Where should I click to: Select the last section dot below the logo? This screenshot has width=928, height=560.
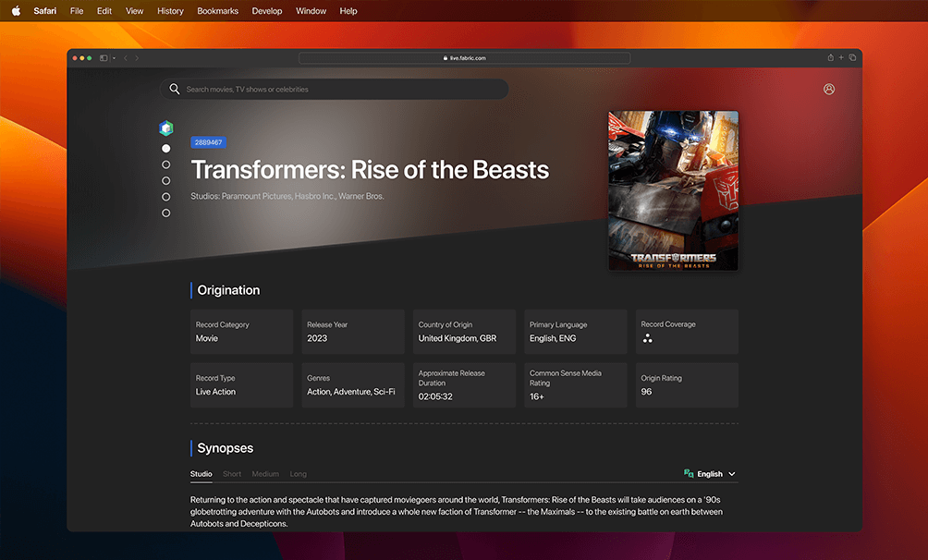point(165,213)
